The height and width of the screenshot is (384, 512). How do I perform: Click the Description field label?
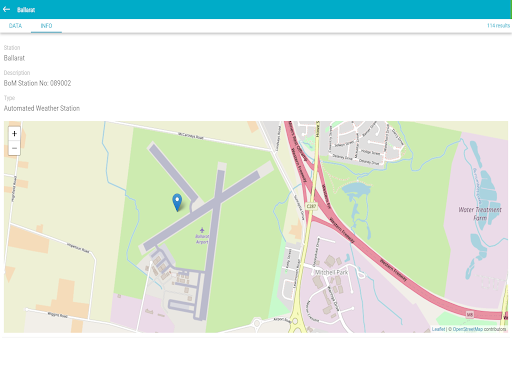(17, 73)
